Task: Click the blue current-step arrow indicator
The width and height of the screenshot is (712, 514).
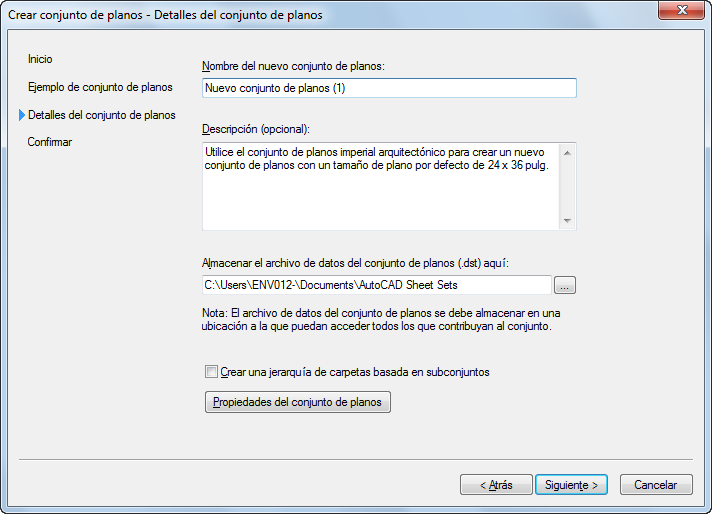Action: (21, 115)
